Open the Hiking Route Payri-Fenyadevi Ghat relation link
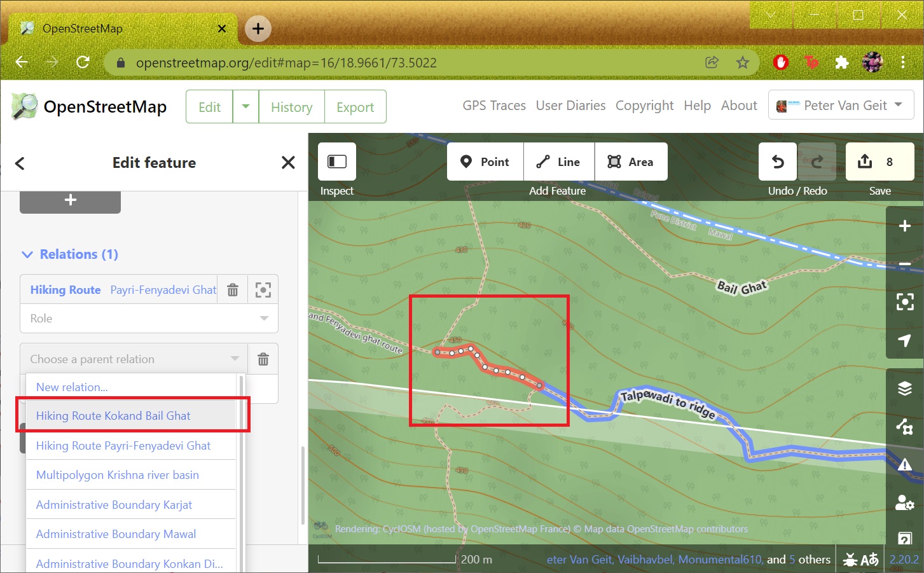Image resolution: width=924 pixels, height=573 pixels. [x=123, y=290]
